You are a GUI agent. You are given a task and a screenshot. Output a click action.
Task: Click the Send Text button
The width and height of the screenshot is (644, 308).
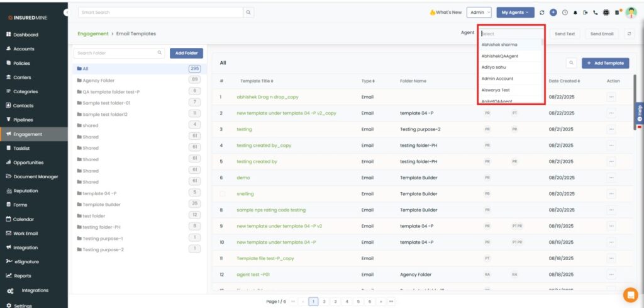[565, 34]
